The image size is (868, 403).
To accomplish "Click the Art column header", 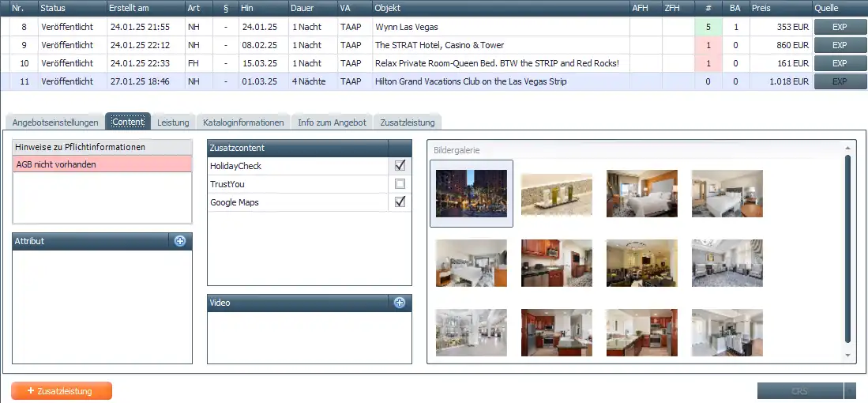I will point(199,9).
